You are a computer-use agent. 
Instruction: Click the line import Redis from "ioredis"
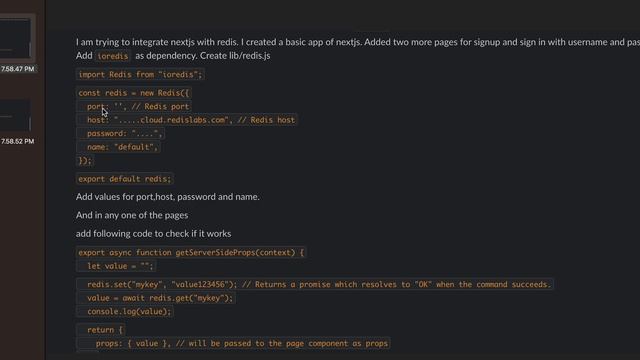pyautogui.click(x=140, y=74)
